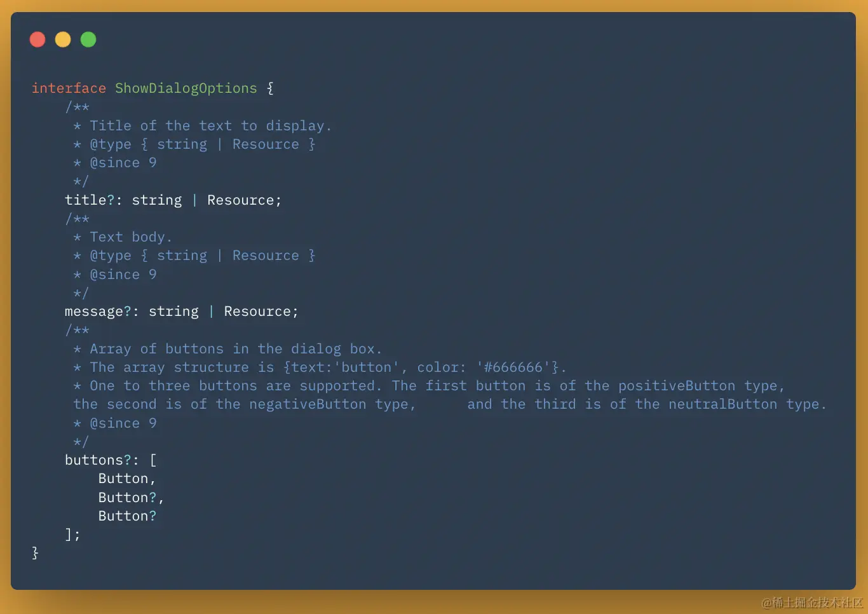Click the first 'Button,' array entry
Screen dimensions: 868x614
pyautogui.click(x=126, y=479)
